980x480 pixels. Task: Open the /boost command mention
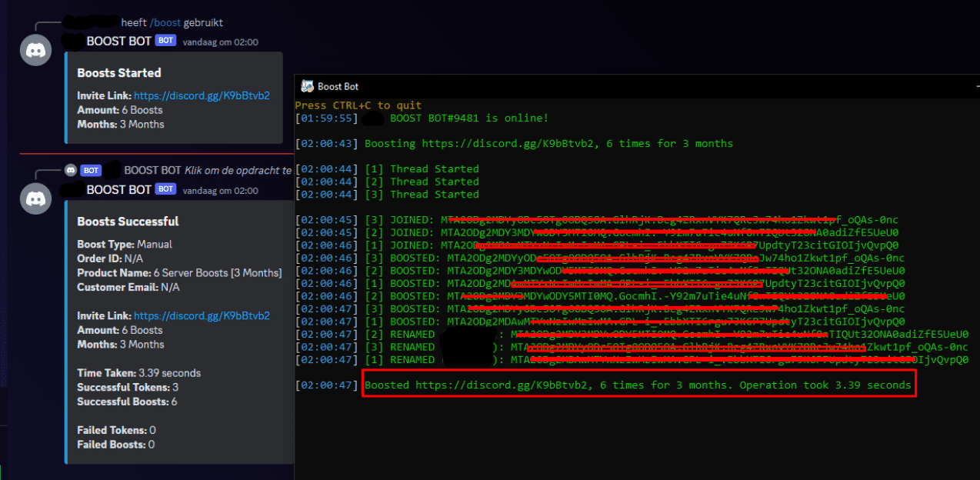click(165, 22)
